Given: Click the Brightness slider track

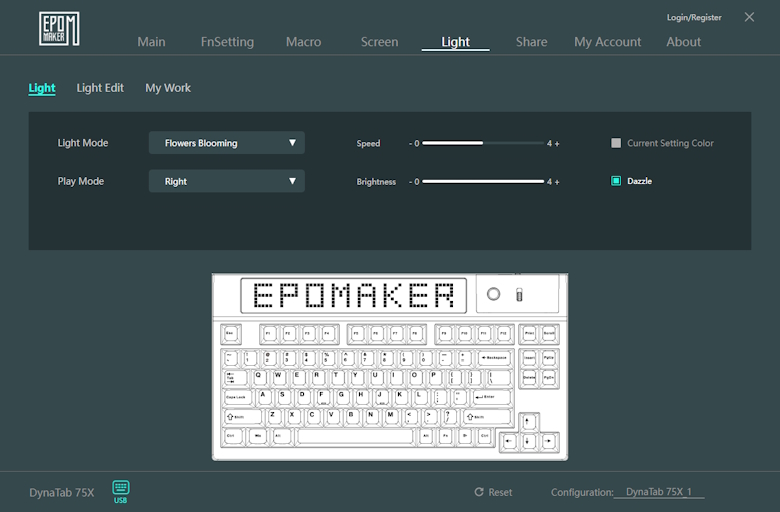Looking at the screenshot, I should coord(483,182).
